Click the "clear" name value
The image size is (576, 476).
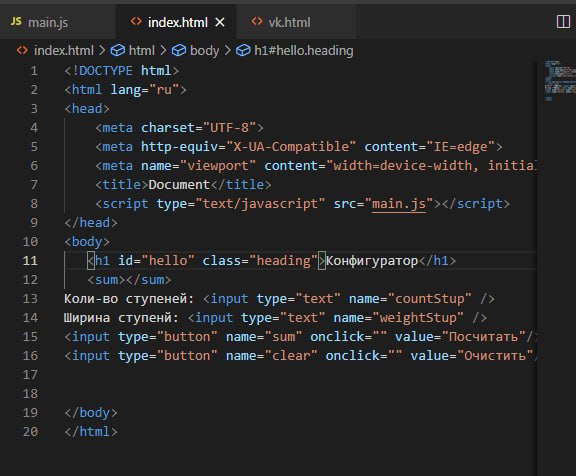pyautogui.click(x=291, y=356)
